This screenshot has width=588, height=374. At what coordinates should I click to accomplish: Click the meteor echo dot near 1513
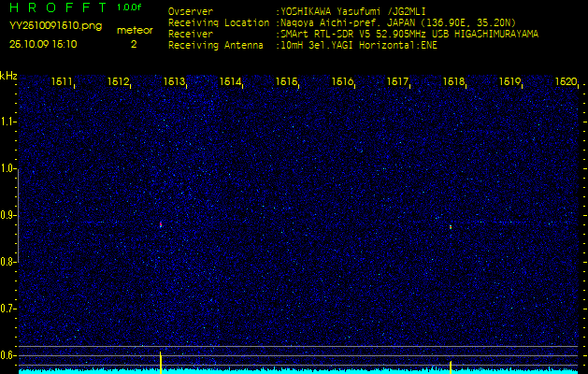[161, 224]
